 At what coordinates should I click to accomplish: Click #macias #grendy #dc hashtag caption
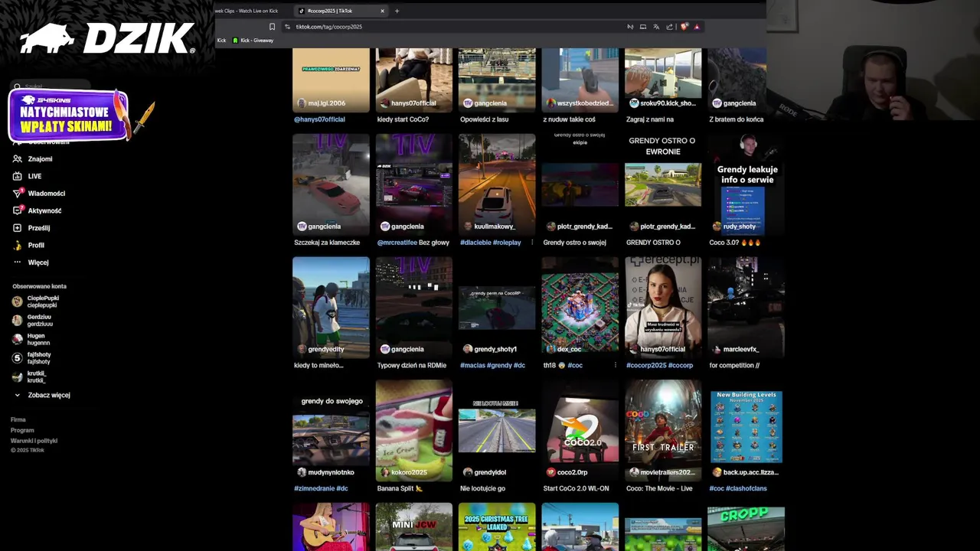492,365
